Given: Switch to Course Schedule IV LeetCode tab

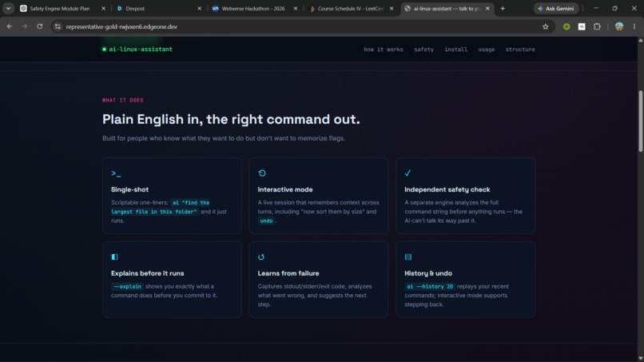Looking at the screenshot, I should point(350,8).
